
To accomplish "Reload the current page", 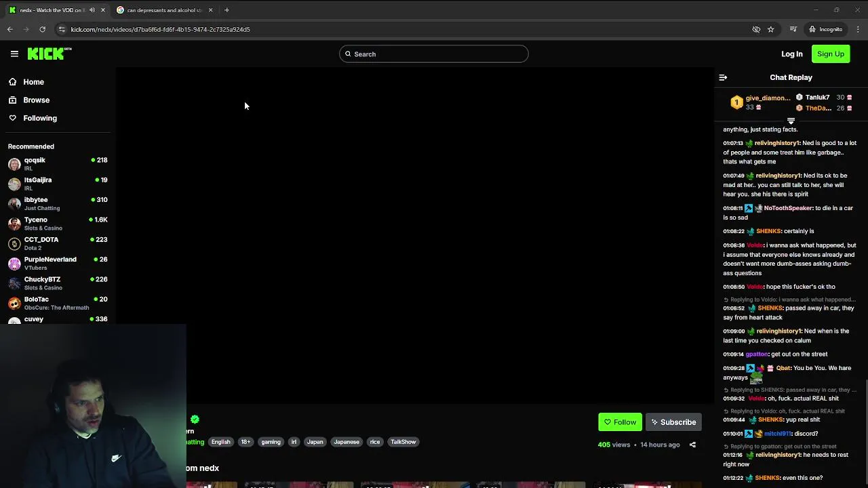I will [x=42, y=29].
